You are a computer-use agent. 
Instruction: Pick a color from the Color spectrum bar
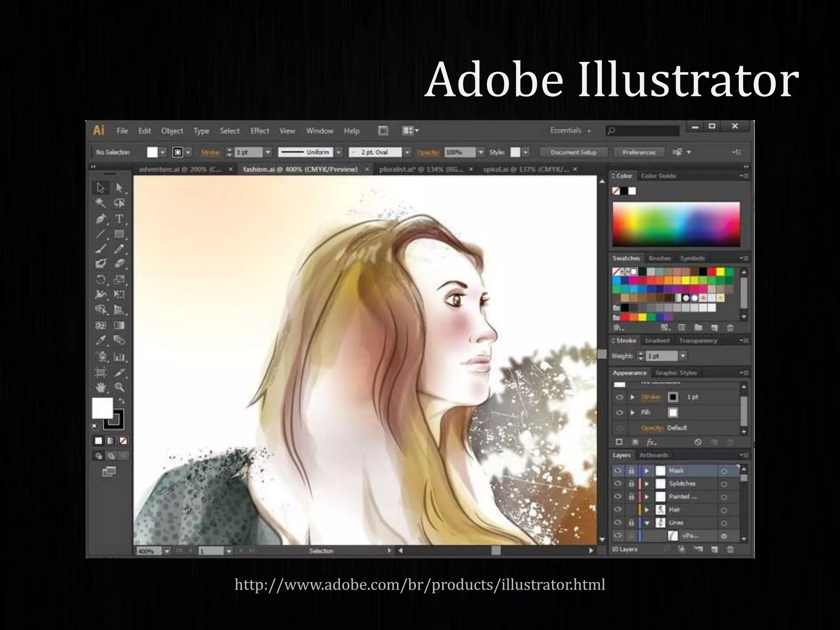coord(676,224)
